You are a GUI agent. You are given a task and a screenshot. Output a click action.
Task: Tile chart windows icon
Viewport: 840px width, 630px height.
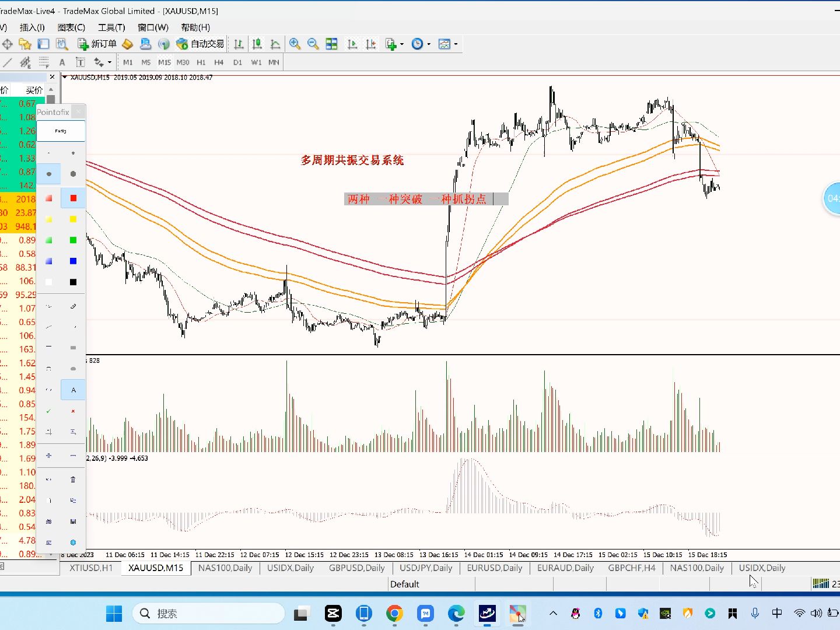[331, 44]
